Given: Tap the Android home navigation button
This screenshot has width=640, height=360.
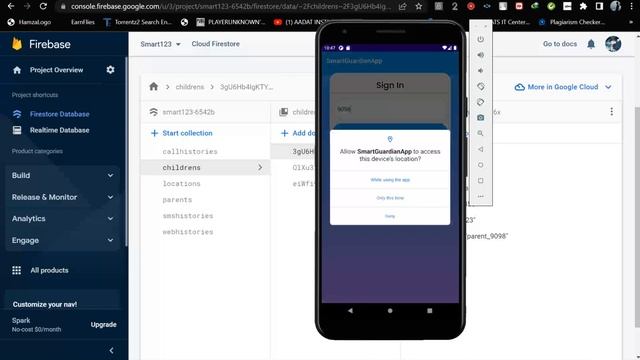Looking at the screenshot, I should point(390,311).
